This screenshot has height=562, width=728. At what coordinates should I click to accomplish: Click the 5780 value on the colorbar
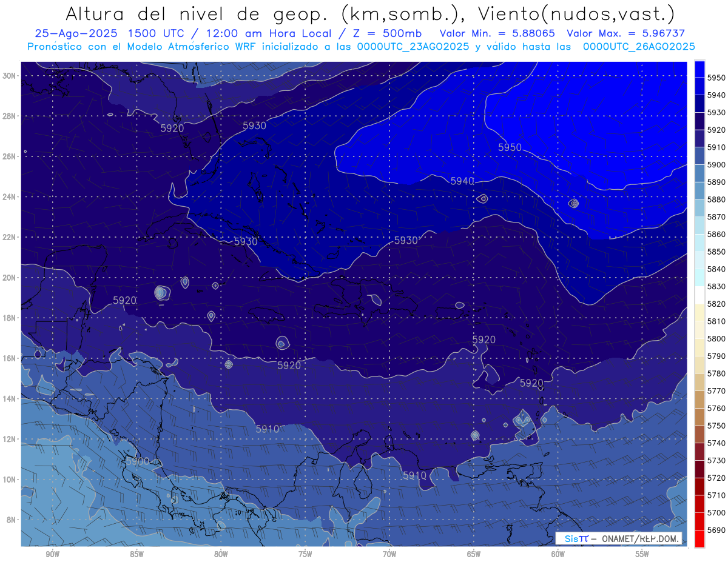(x=716, y=373)
